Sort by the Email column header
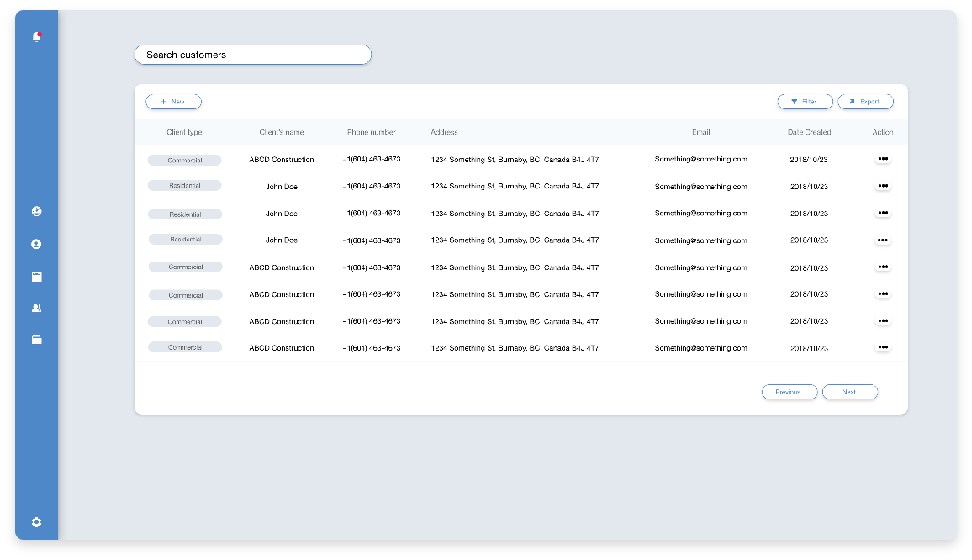This screenshot has height=560, width=972. click(701, 132)
